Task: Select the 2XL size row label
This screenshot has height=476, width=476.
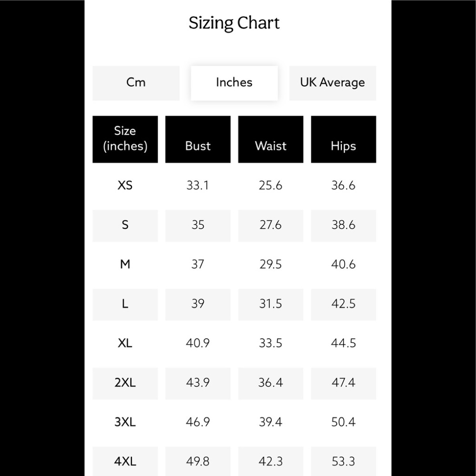Action: (x=125, y=383)
